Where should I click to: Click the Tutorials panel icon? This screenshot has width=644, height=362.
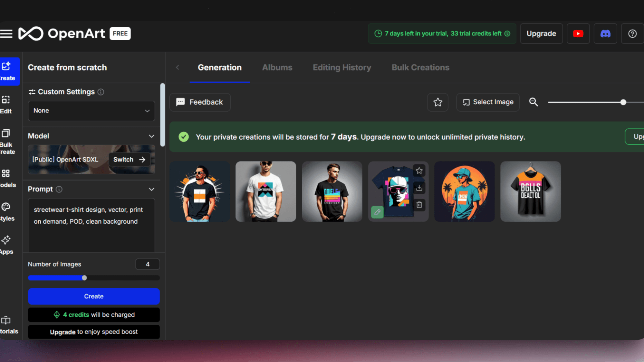6,320
